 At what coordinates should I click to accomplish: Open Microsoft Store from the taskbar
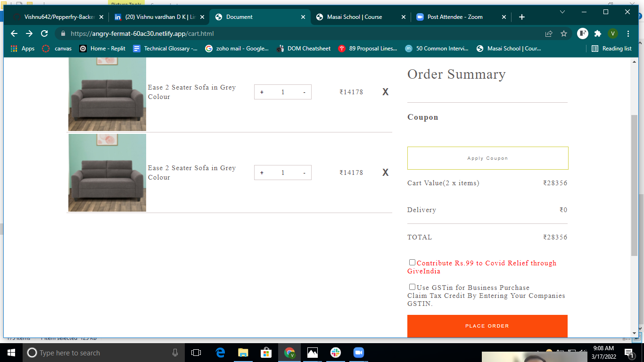pyautogui.click(x=266, y=353)
